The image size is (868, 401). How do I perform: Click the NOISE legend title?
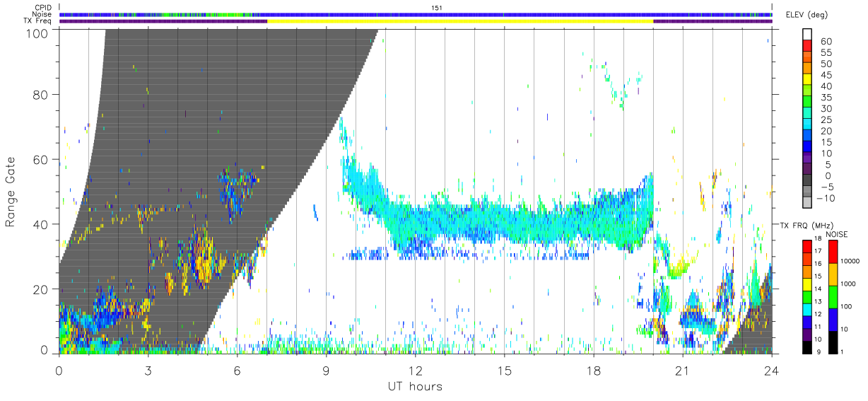click(x=836, y=234)
